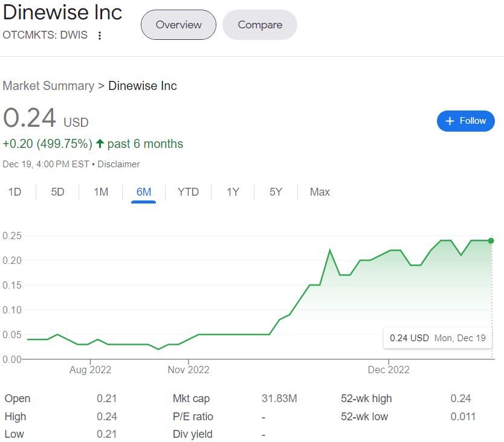Image resolution: width=504 pixels, height=442 pixels.
Task: Click the Div yield label
Action: pos(193,434)
